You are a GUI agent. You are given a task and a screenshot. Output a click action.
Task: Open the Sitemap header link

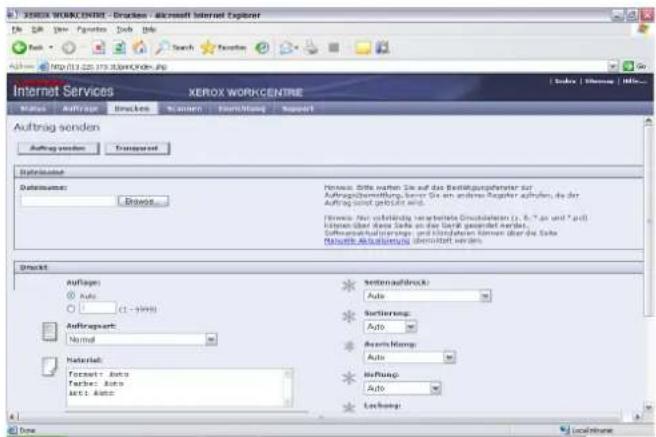click(599, 81)
